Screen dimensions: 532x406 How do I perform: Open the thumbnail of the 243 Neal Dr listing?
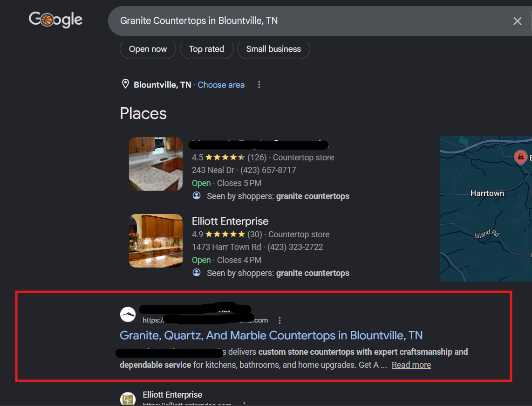pyautogui.click(x=156, y=164)
